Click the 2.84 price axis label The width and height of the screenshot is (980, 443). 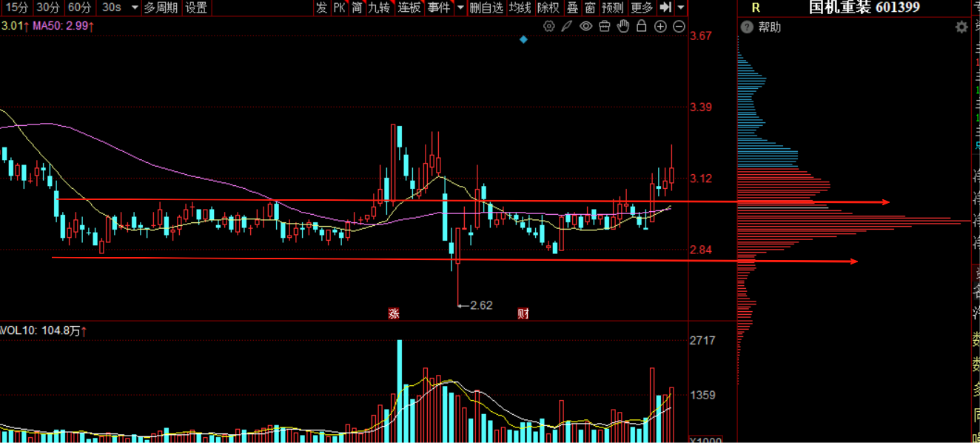pos(700,250)
